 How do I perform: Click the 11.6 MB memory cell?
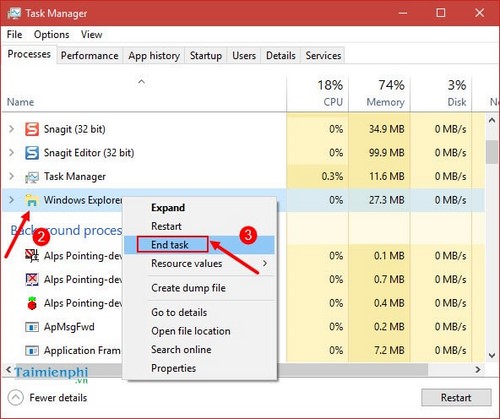[x=379, y=176]
